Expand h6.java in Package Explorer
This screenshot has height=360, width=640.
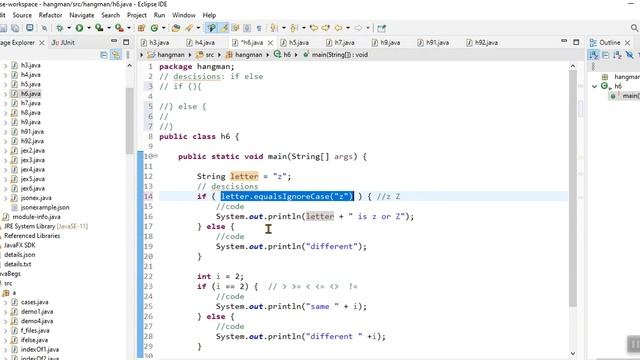point(5,94)
